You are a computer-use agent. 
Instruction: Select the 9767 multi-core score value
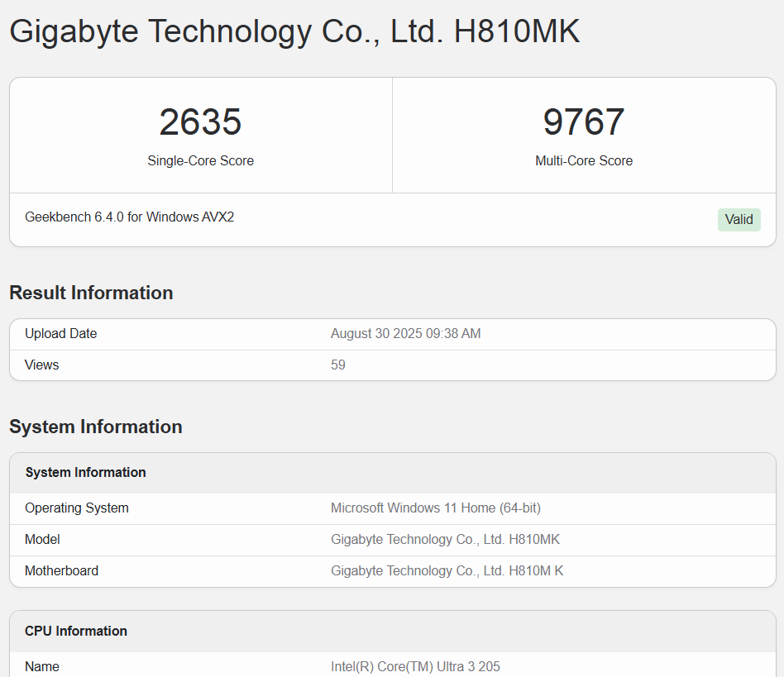click(584, 122)
